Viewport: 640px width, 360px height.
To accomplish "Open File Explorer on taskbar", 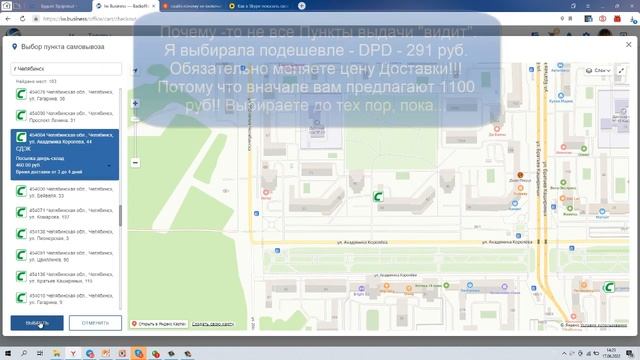I will (56, 353).
